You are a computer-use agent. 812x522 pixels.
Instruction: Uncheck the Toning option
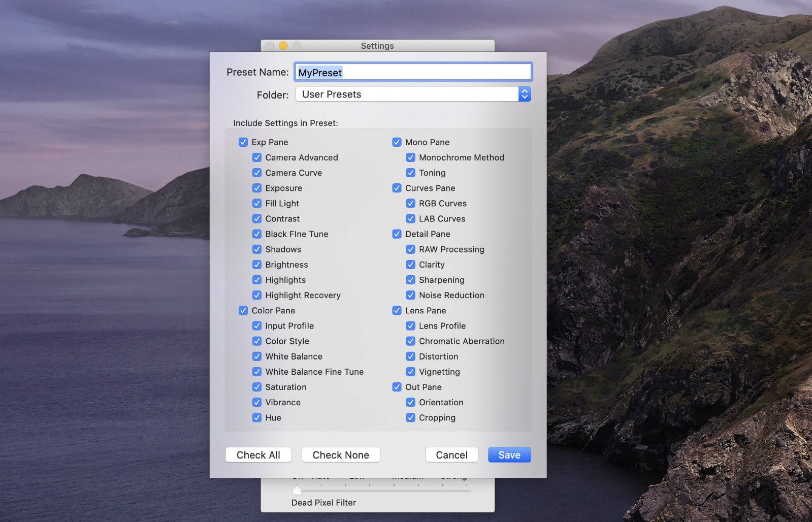411,173
